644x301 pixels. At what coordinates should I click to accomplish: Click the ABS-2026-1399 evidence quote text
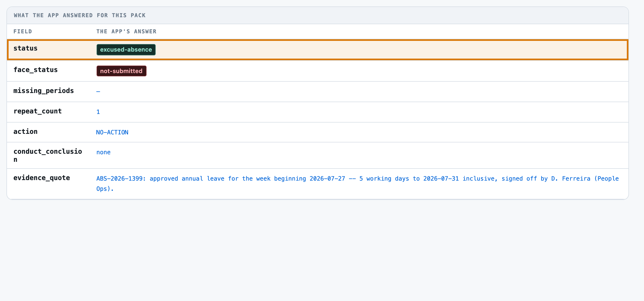(357, 184)
